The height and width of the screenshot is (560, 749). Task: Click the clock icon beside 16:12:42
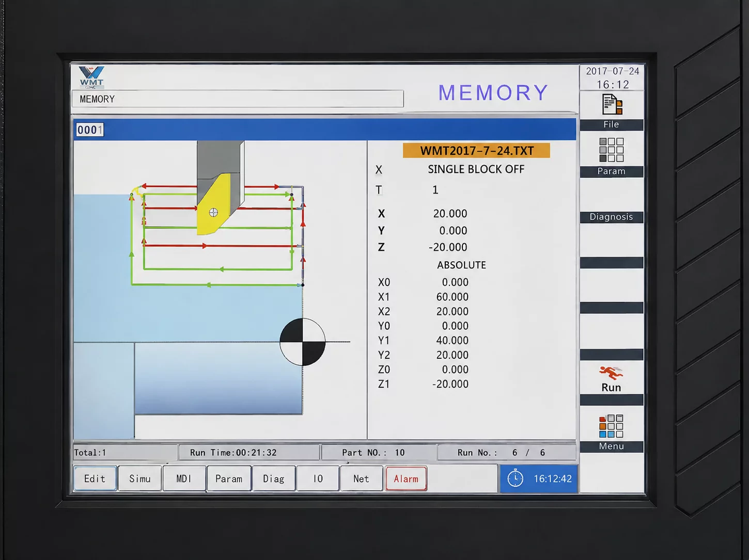coord(515,478)
